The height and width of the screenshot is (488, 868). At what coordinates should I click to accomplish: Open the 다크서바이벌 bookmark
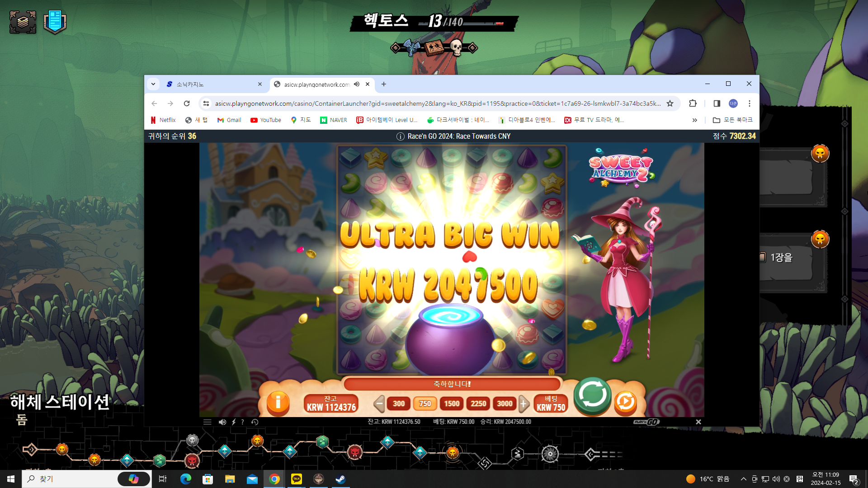pos(458,120)
